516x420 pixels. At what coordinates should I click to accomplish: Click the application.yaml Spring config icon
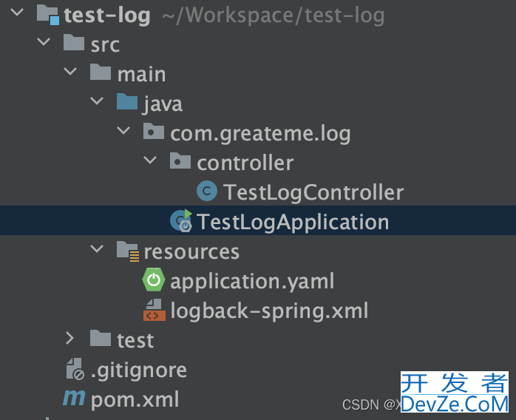click(x=153, y=280)
